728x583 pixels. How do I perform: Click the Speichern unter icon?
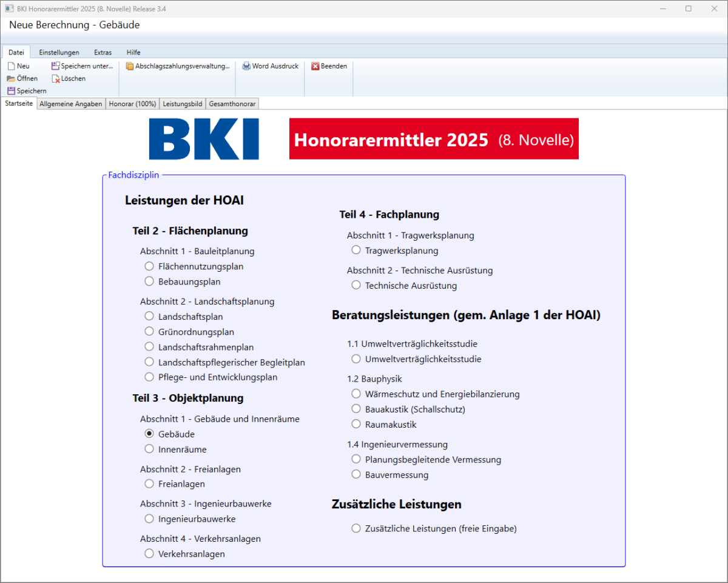pyautogui.click(x=55, y=66)
